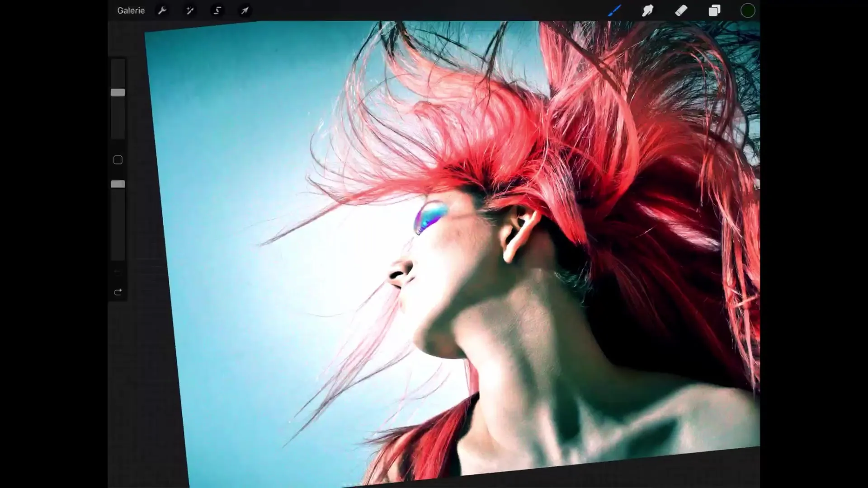Tap the redo arrow in sidebar
Viewport: 868px width, 488px height.
tap(118, 292)
